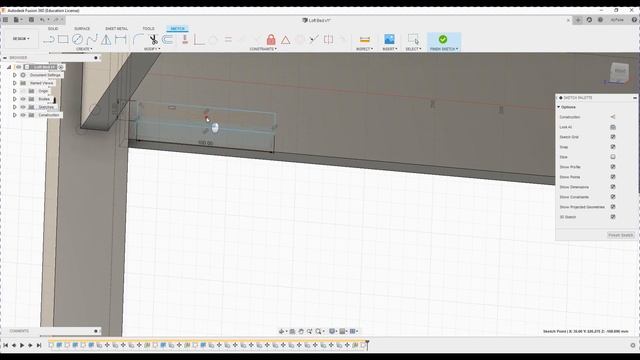Expand the Named Views node
This screenshot has height=360, width=640.
(14, 83)
